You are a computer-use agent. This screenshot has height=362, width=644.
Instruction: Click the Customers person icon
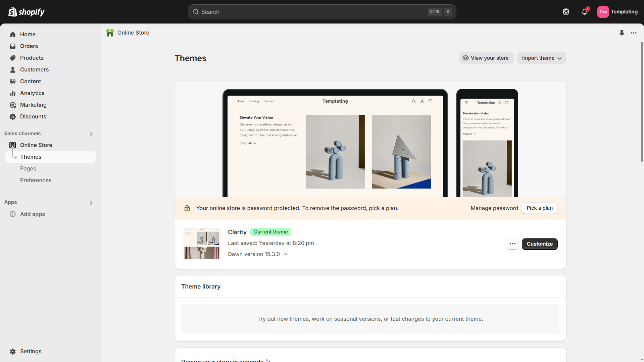click(x=13, y=69)
